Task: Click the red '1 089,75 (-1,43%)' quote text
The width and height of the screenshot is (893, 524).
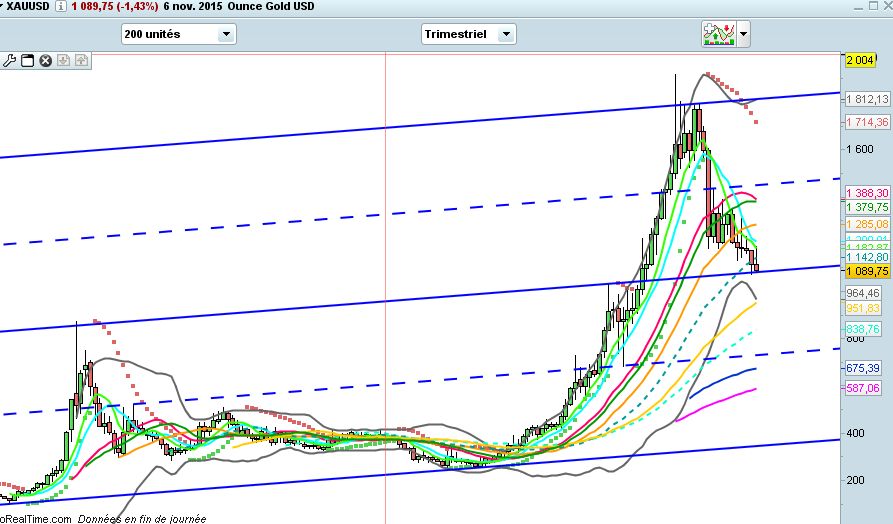Action: click(114, 7)
